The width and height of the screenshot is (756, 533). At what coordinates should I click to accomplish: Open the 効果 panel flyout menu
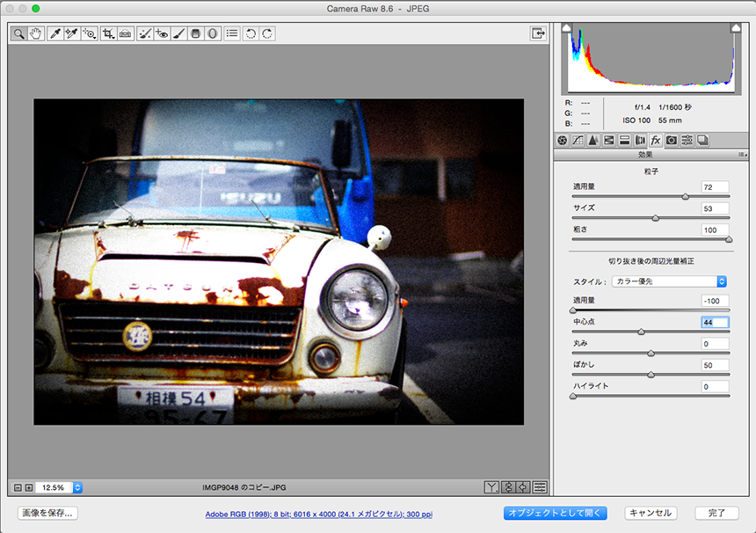pyautogui.click(x=743, y=155)
